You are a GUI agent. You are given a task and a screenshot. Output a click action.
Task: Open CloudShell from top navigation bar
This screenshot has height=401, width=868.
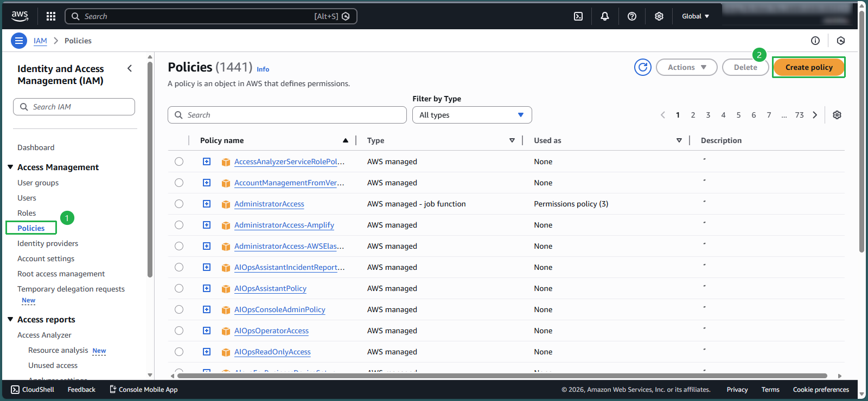click(578, 16)
